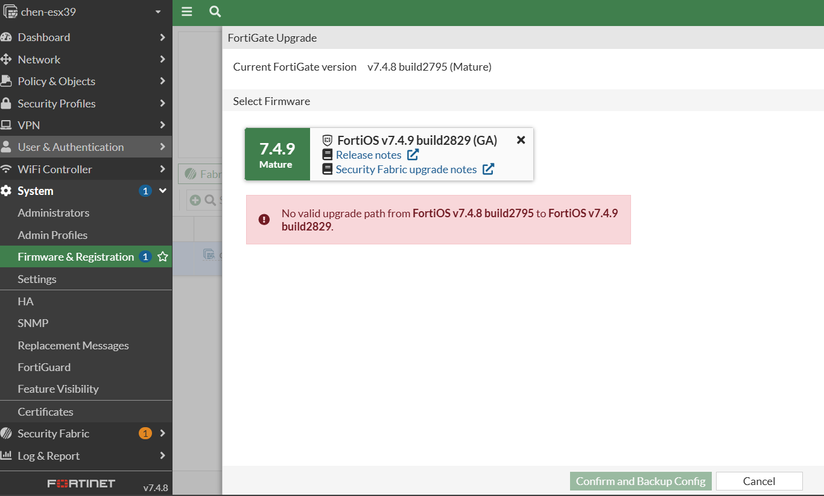824x496 pixels.
Task: Click the Security Fabric icon in sidebar
Action: pyautogui.click(x=6, y=433)
